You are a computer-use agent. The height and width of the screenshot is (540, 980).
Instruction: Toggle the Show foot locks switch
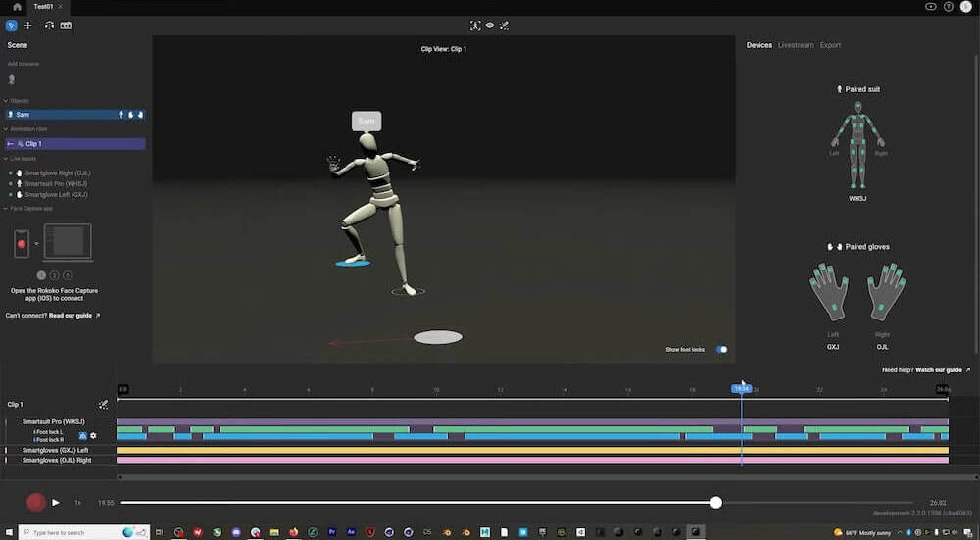[x=721, y=349]
